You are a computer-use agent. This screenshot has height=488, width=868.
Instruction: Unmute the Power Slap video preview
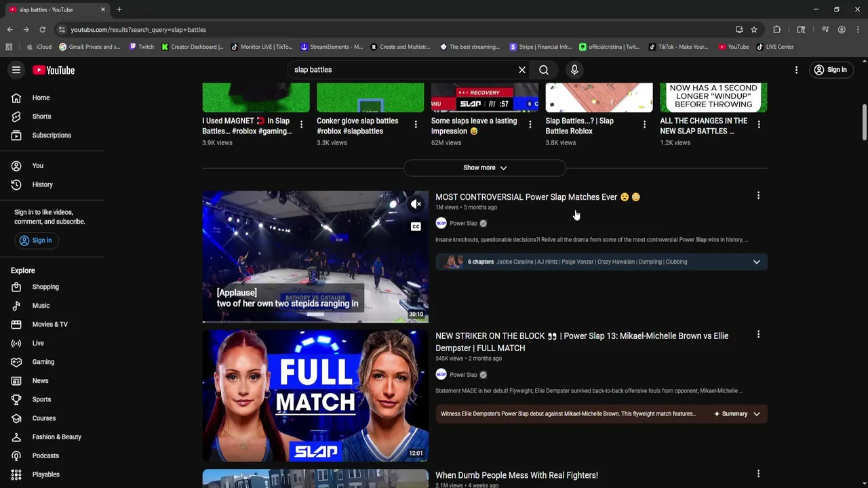(416, 204)
